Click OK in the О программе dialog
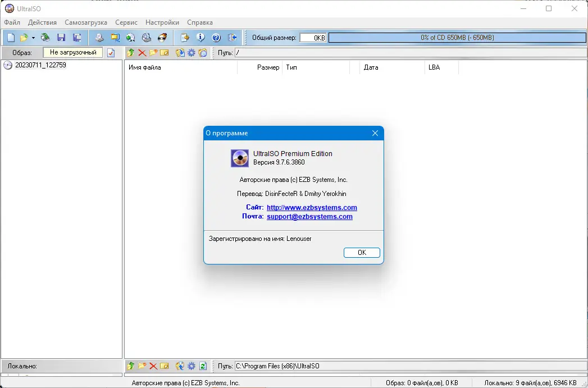Viewport: 588px width, 388px height. 362,253
